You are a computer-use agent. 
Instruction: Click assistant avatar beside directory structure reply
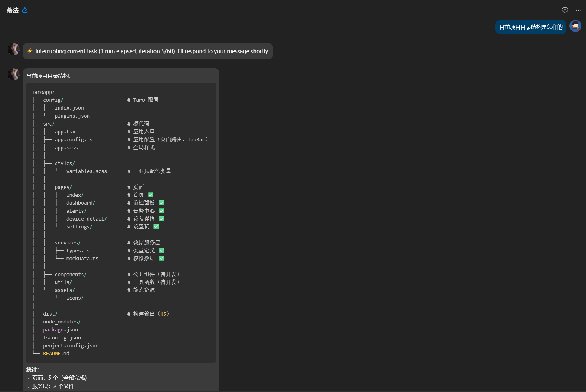pyautogui.click(x=14, y=74)
